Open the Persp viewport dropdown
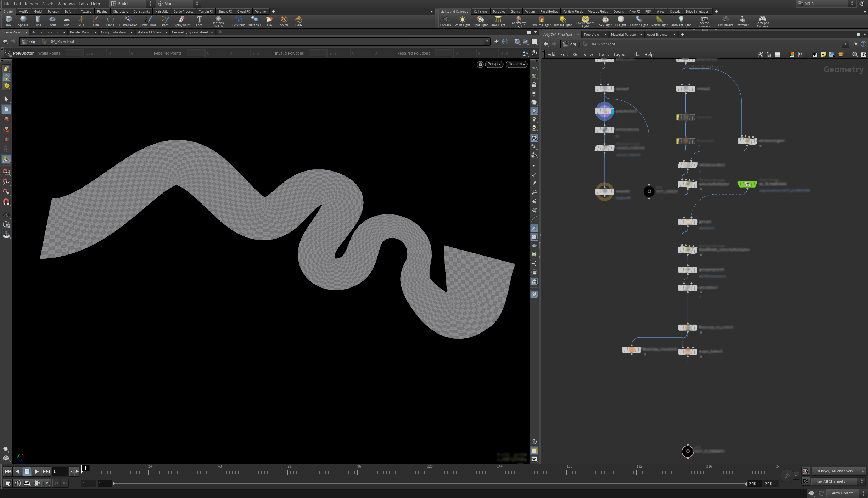This screenshot has height=498, width=868. coord(494,64)
